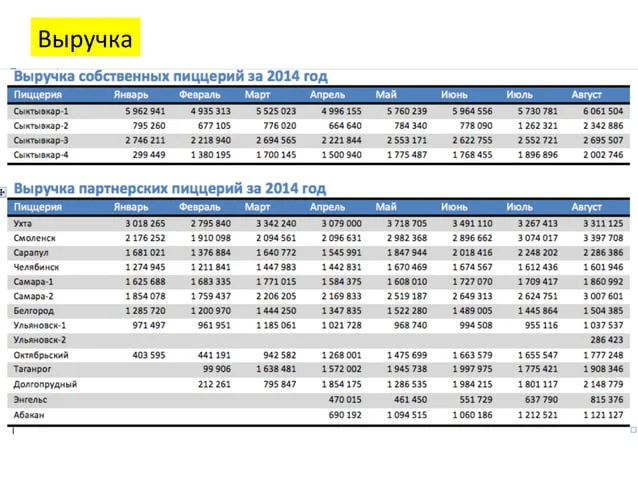Click 'Сыктывкар-4' row label
Image resolution: width=638 pixels, height=478 pixels.
[41, 155]
